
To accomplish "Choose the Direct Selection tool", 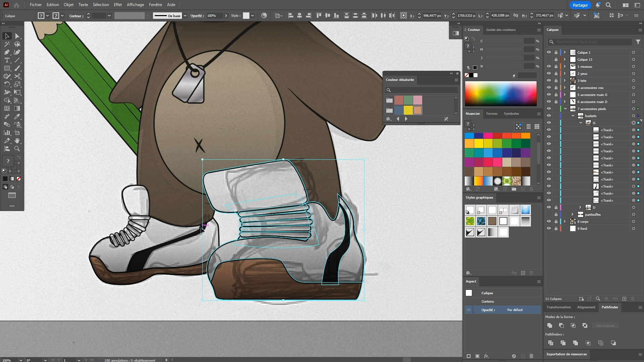I will point(17,36).
